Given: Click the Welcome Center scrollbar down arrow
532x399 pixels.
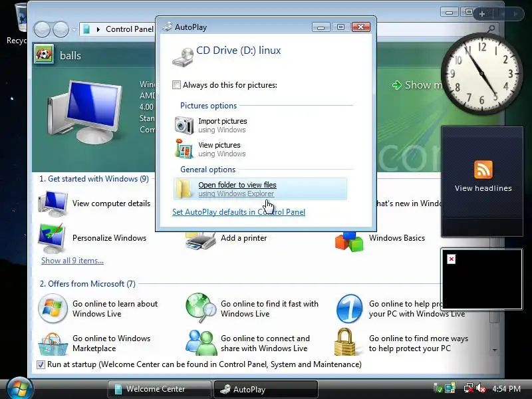Looking at the screenshot, I should [495, 350].
